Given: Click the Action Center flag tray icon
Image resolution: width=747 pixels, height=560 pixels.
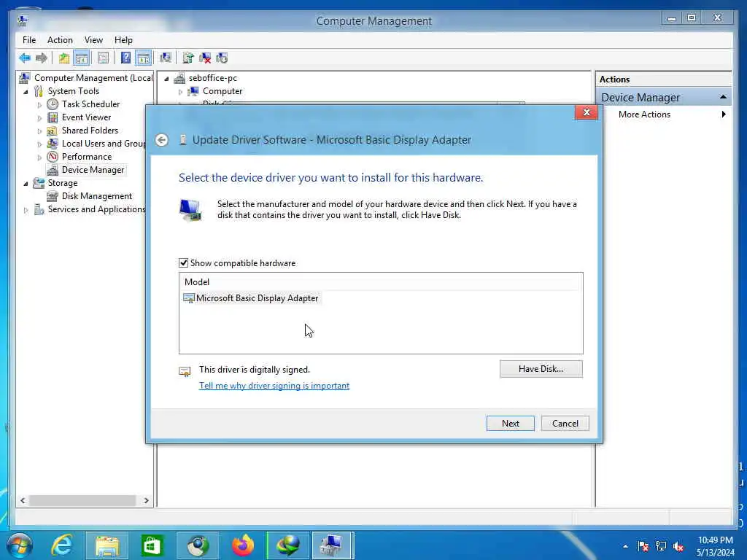Looking at the screenshot, I should pos(643,547).
